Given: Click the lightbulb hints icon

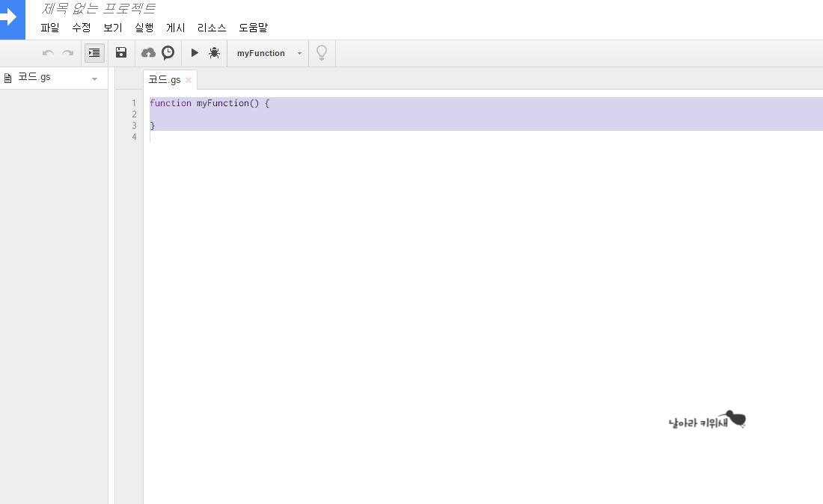Looking at the screenshot, I should (x=322, y=52).
